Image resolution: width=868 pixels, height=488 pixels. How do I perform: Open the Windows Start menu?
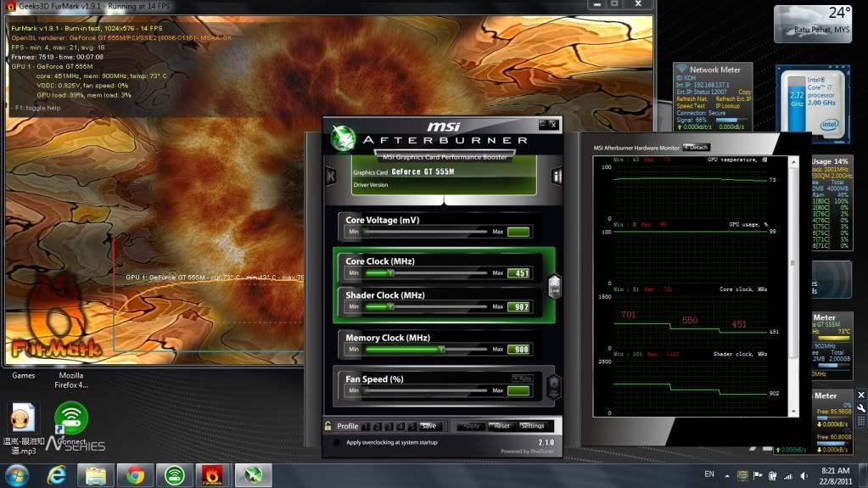pyautogui.click(x=17, y=475)
